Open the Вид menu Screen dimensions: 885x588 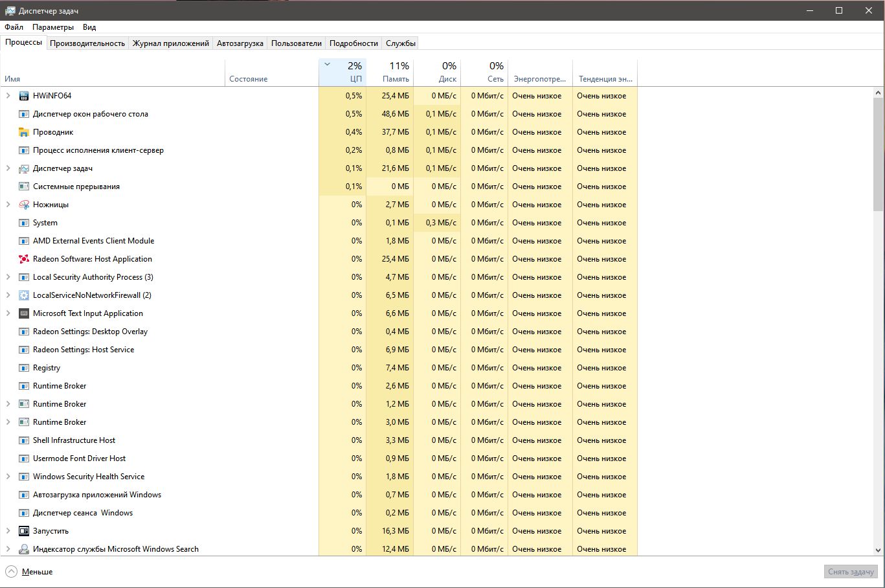pos(89,27)
